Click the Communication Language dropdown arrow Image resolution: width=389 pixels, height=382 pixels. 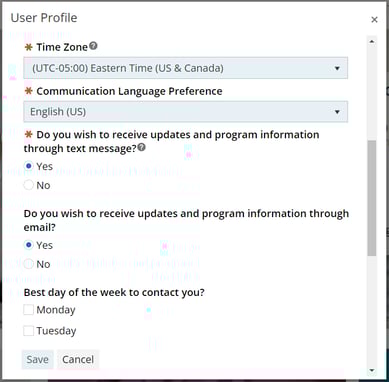pyautogui.click(x=337, y=112)
